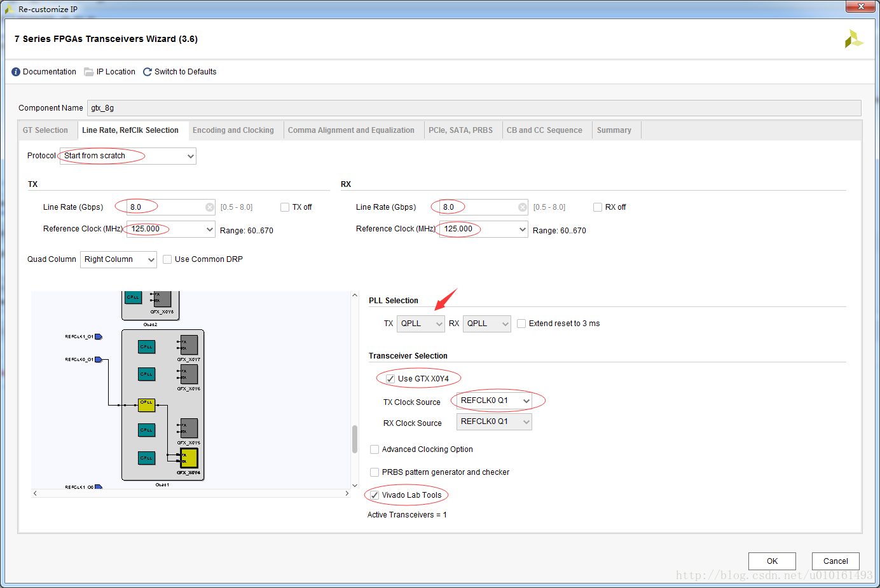Screen dimensions: 880x588
Task: Expand the TX Reference Clock dropdown
Action: 171,229
